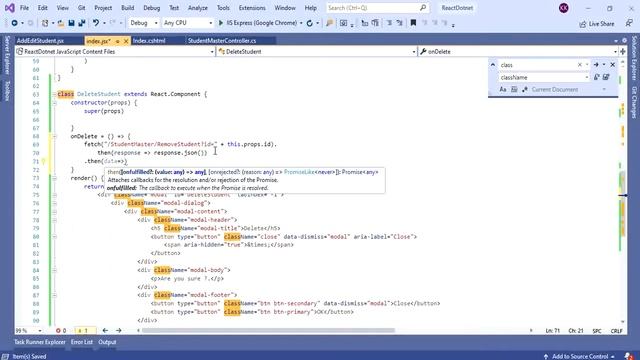Open the File menu

24,8
